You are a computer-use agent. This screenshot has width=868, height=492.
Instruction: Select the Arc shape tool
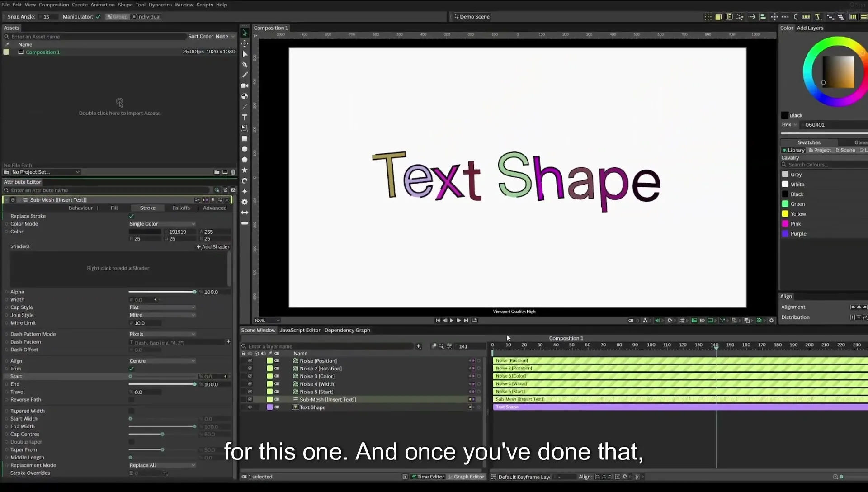tap(245, 181)
